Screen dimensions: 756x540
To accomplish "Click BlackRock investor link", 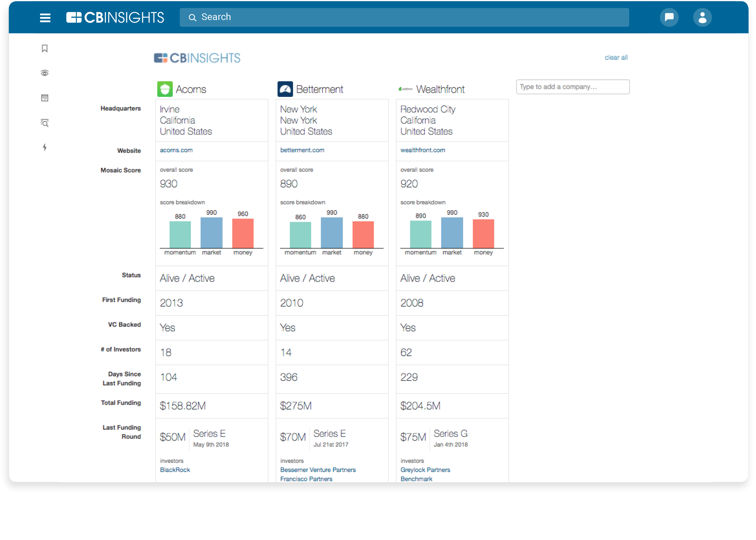I will tap(175, 470).
